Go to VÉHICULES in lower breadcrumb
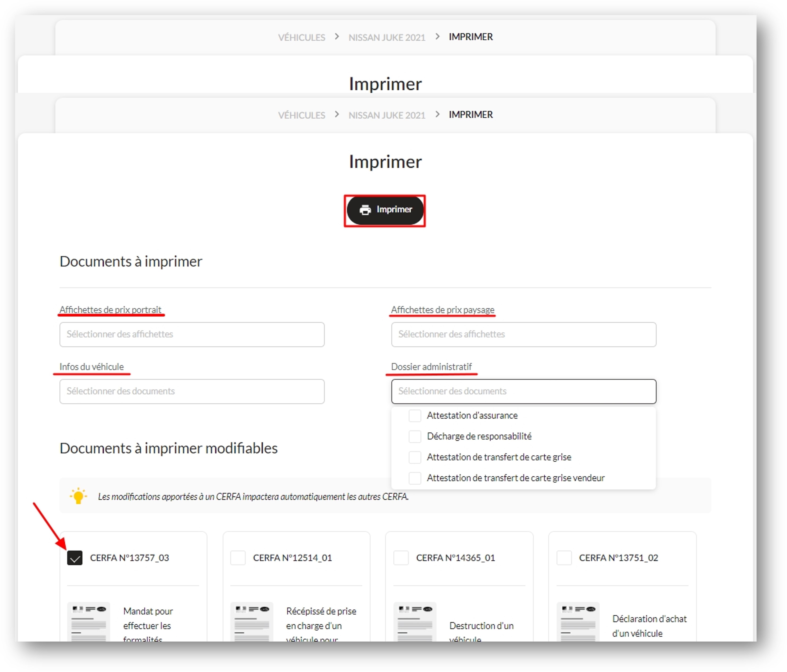 [x=302, y=115]
